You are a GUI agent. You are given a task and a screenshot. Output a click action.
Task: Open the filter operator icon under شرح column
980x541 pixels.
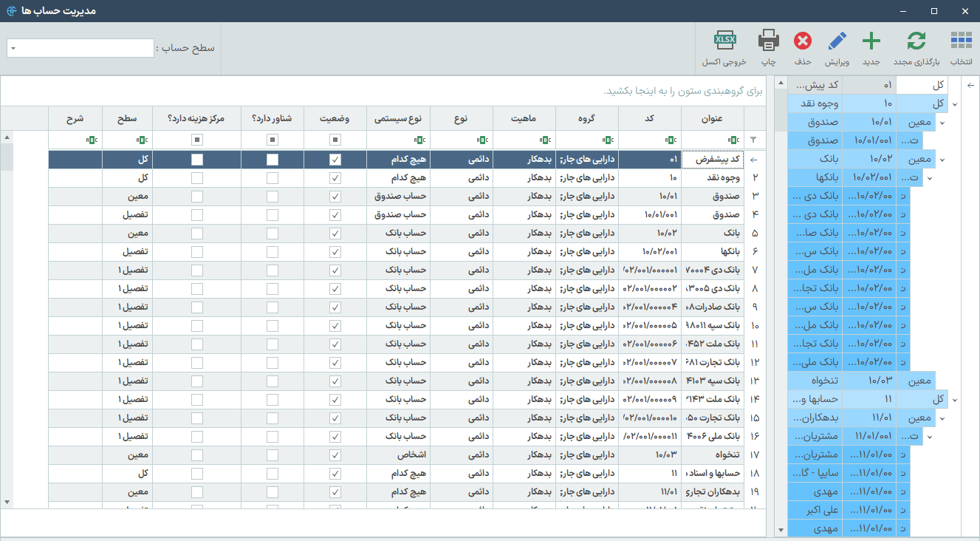92,140
